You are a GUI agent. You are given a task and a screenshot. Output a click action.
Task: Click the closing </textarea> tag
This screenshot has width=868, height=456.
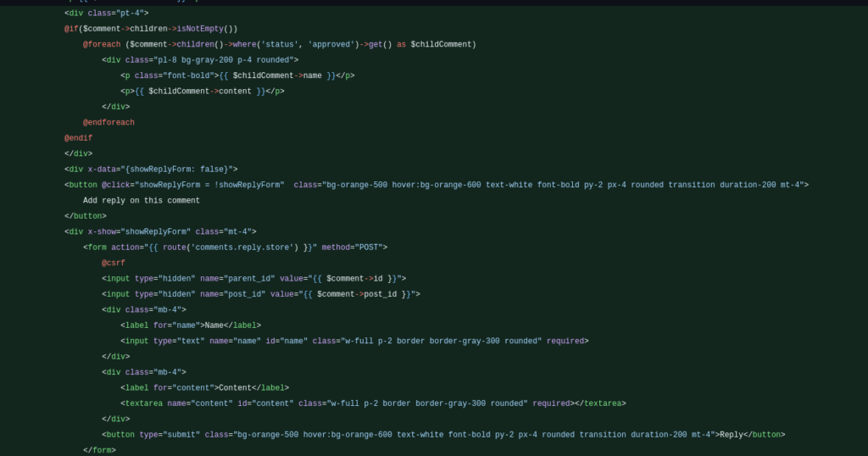click(x=600, y=403)
